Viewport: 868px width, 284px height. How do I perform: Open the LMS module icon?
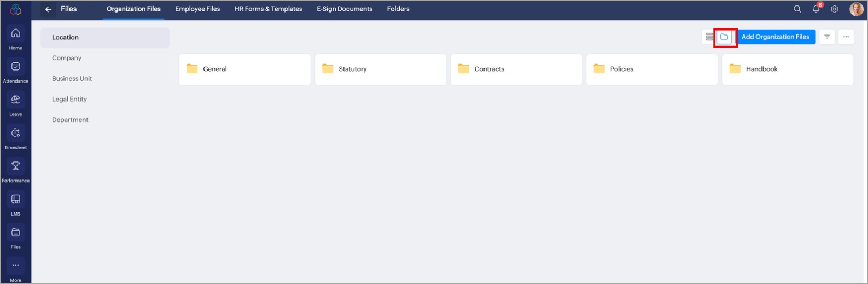point(15,199)
